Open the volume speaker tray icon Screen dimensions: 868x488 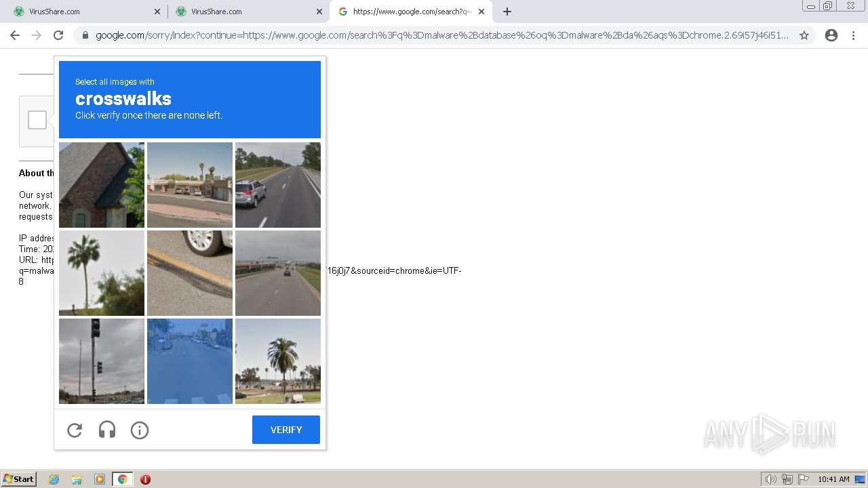tap(770, 479)
